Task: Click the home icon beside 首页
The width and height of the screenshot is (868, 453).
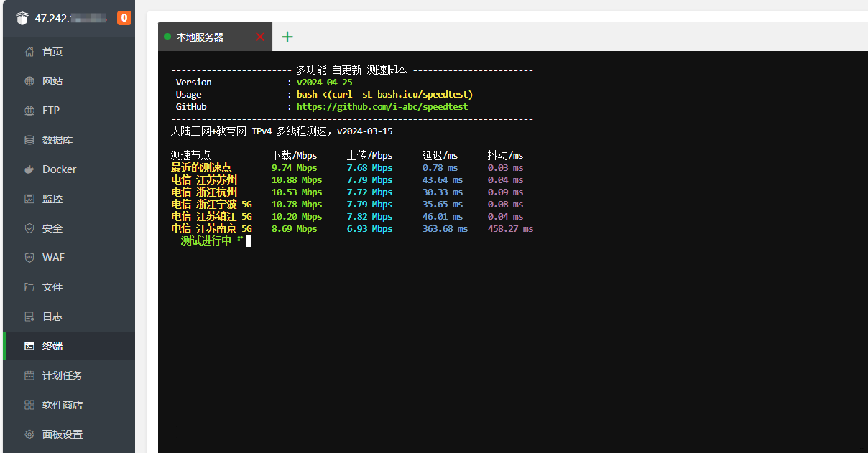Action: click(x=29, y=52)
